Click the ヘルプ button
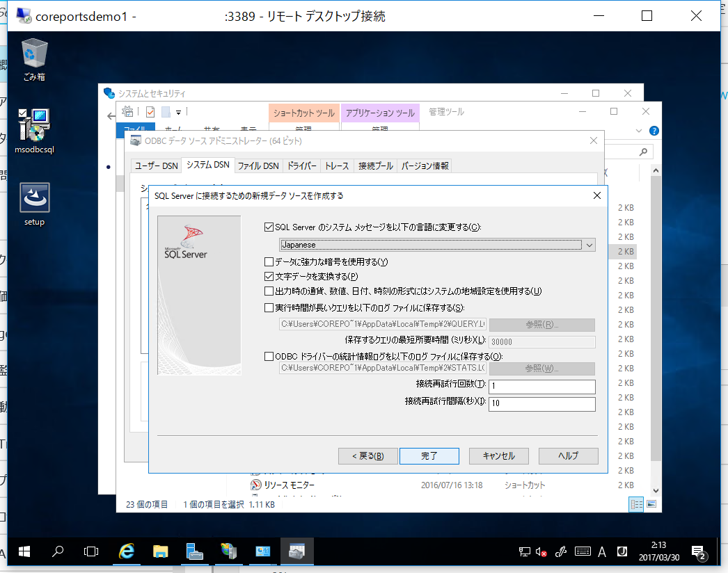The width and height of the screenshot is (728, 573). [569, 456]
